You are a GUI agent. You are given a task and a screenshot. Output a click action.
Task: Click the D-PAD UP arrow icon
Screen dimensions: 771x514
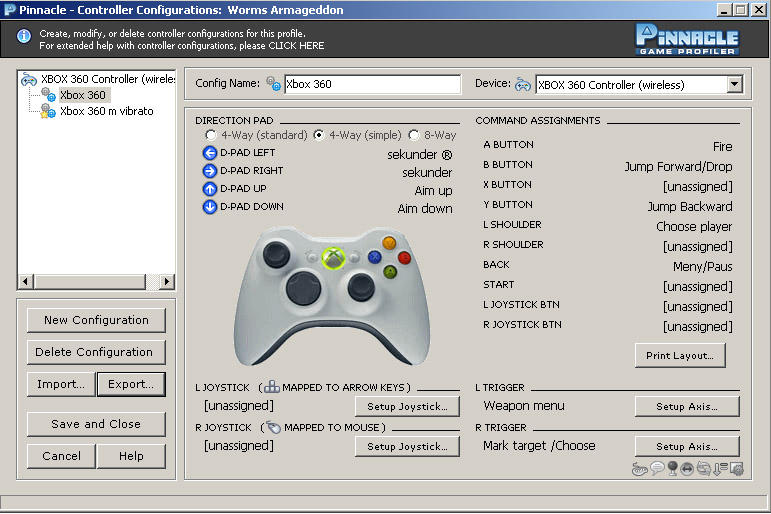209,189
